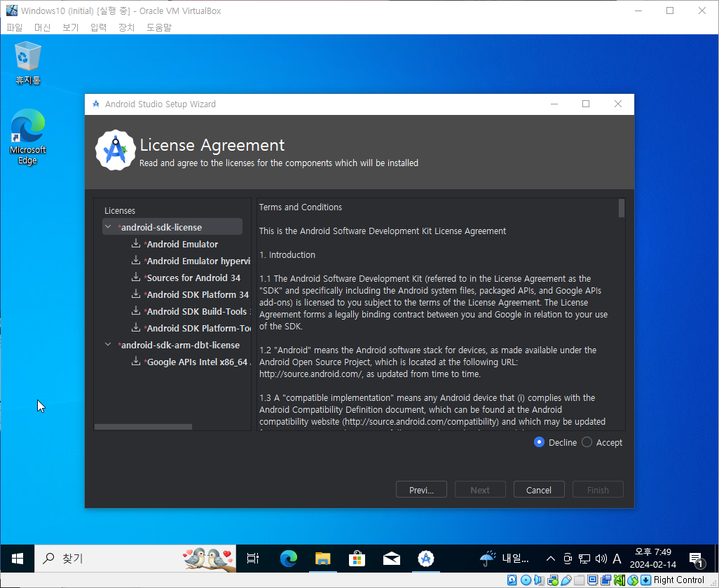
Task: Click VirtualBox audio status icon
Action: pos(540,580)
